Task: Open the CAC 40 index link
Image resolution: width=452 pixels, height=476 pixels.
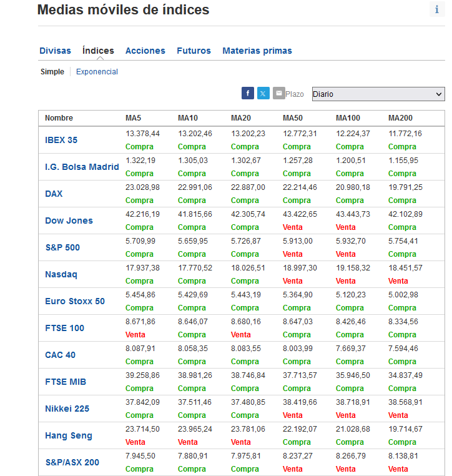Action: coord(60,355)
